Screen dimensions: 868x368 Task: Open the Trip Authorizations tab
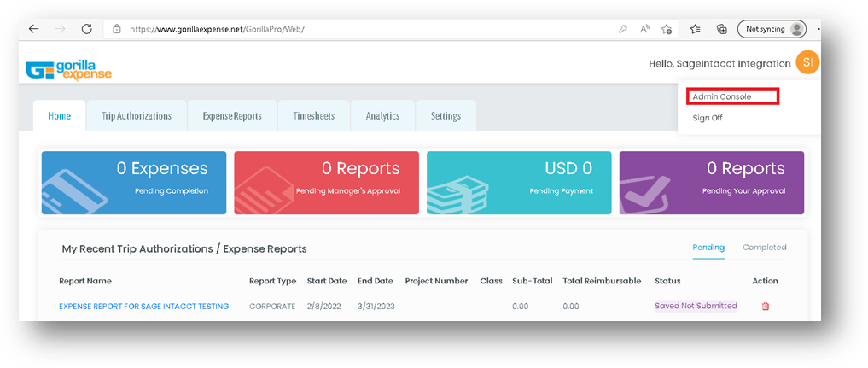coord(137,115)
